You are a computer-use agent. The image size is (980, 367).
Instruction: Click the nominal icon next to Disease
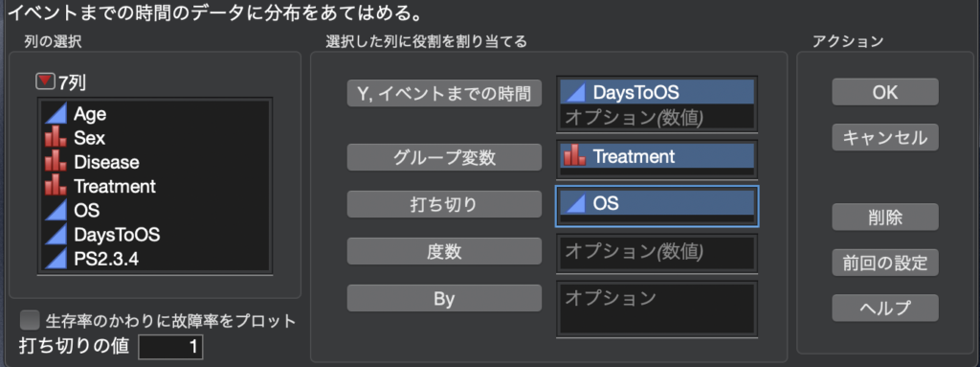point(55,162)
